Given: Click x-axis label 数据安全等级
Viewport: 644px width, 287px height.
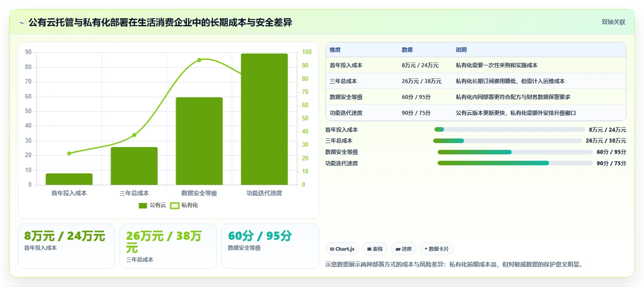Looking at the screenshot, I should point(199,193).
